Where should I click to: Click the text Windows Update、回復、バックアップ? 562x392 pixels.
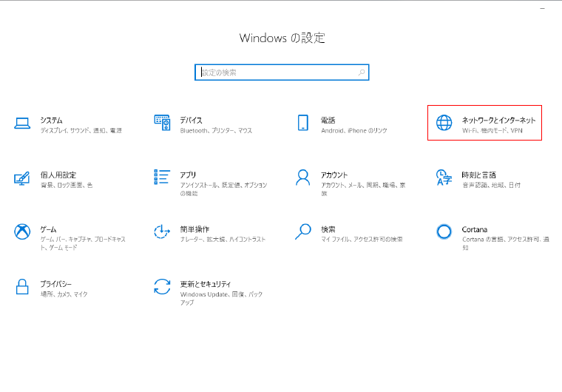221,298
